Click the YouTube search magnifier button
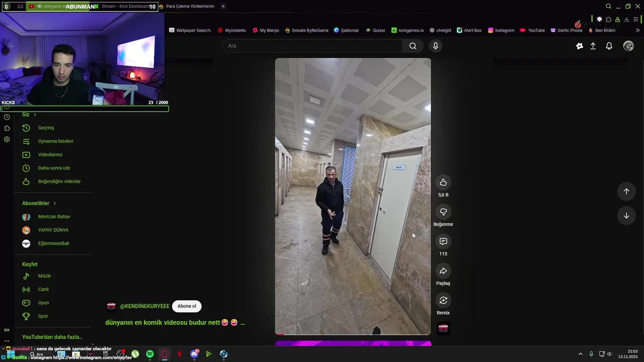 point(413,46)
